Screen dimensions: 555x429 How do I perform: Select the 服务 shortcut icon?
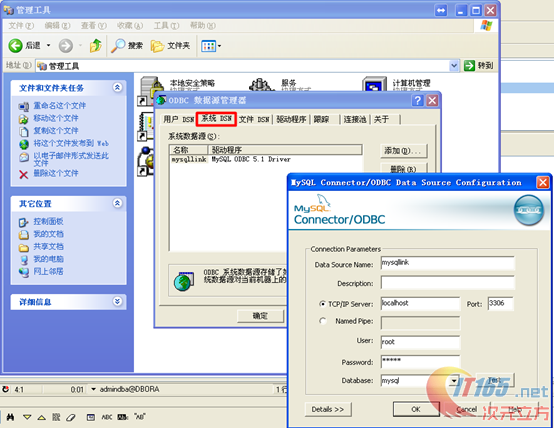[x=262, y=85]
